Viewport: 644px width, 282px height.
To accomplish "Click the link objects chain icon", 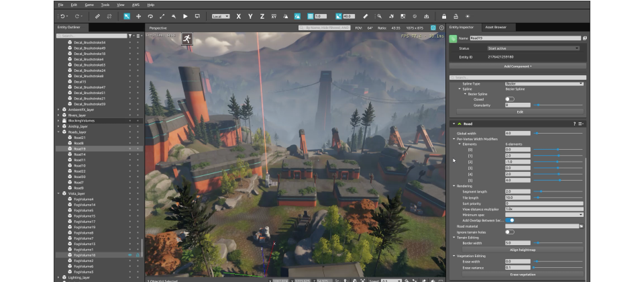I will tap(97, 16).
